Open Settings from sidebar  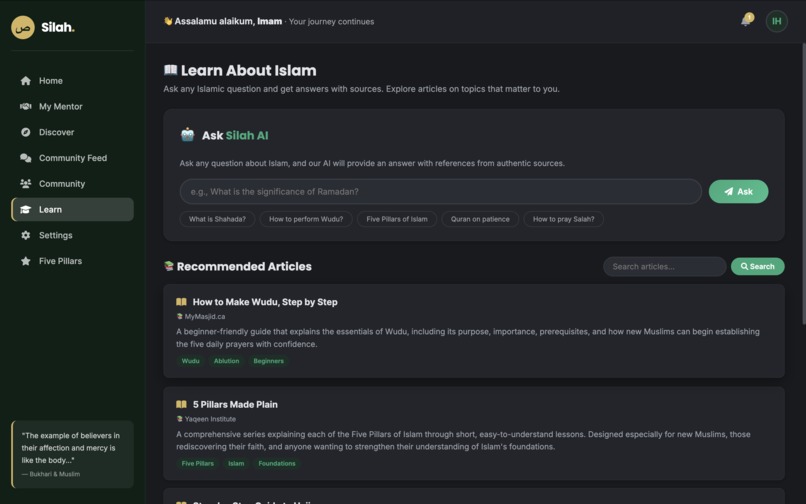(x=72, y=235)
